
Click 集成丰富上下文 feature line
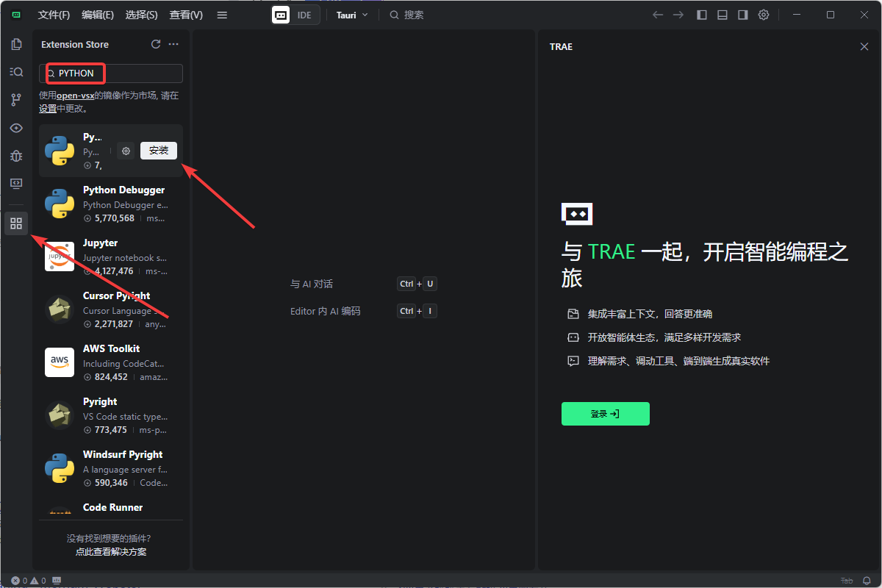tap(640, 314)
